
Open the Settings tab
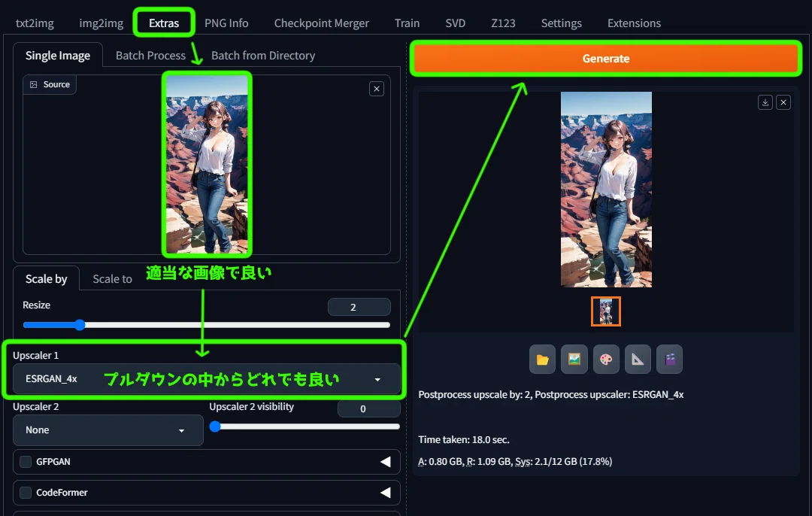click(562, 23)
